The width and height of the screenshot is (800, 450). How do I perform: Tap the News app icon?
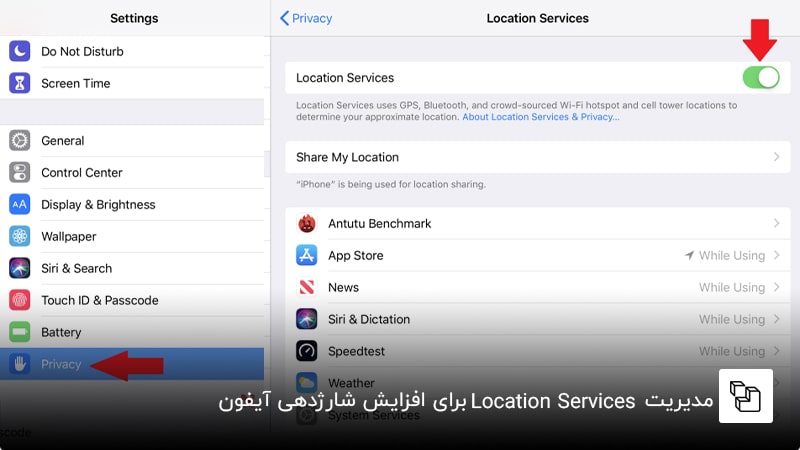[307, 287]
